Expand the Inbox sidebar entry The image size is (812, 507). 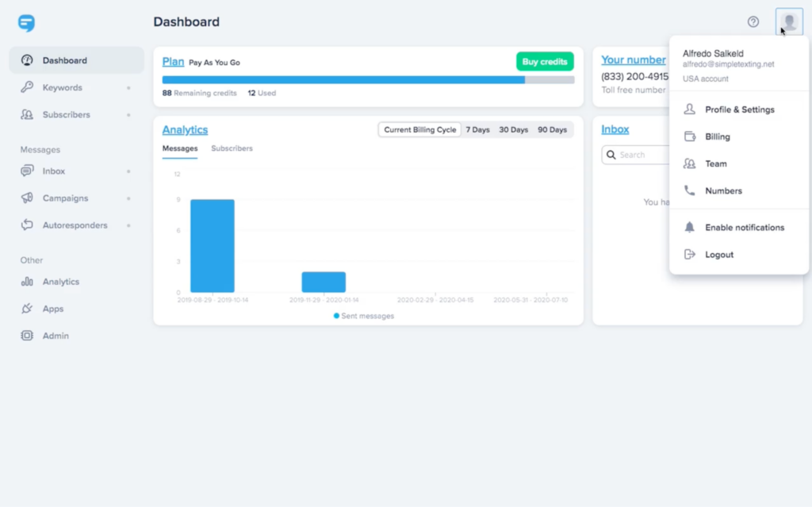pyautogui.click(x=130, y=171)
